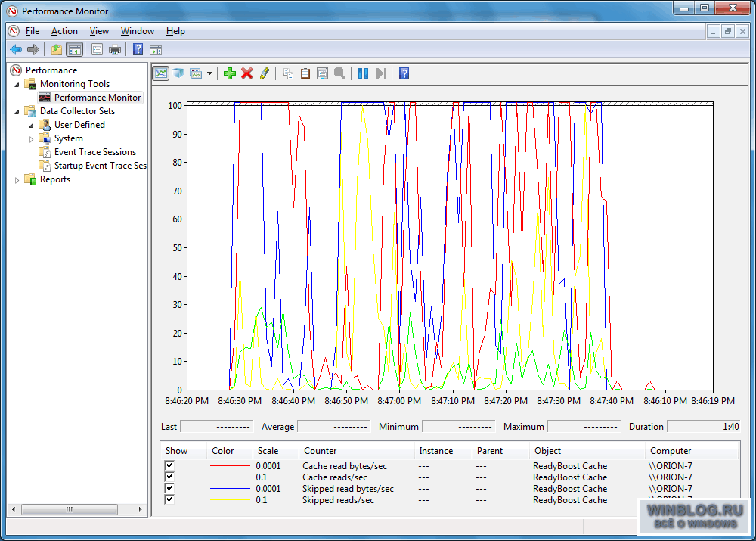Sort by the Computer column header
The image size is (756, 541).
tap(692, 451)
